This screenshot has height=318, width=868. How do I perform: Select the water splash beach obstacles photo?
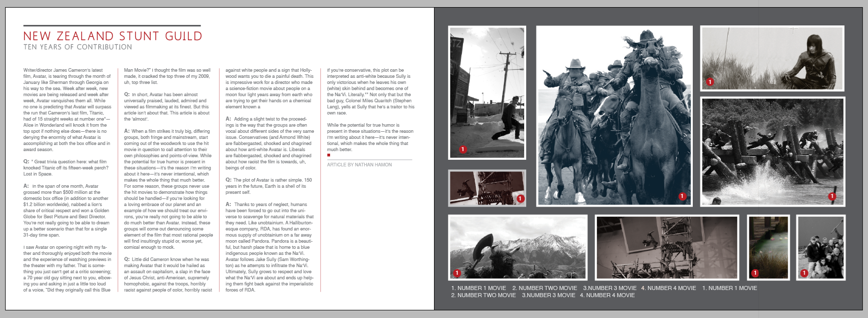point(772,152)
